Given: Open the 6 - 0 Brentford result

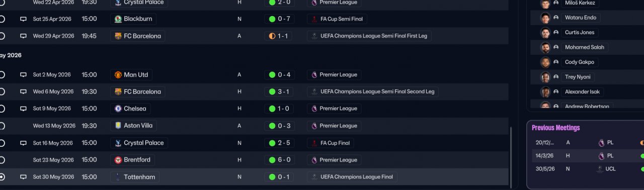Looking at the screenshot, I should [x=279, y=160].
